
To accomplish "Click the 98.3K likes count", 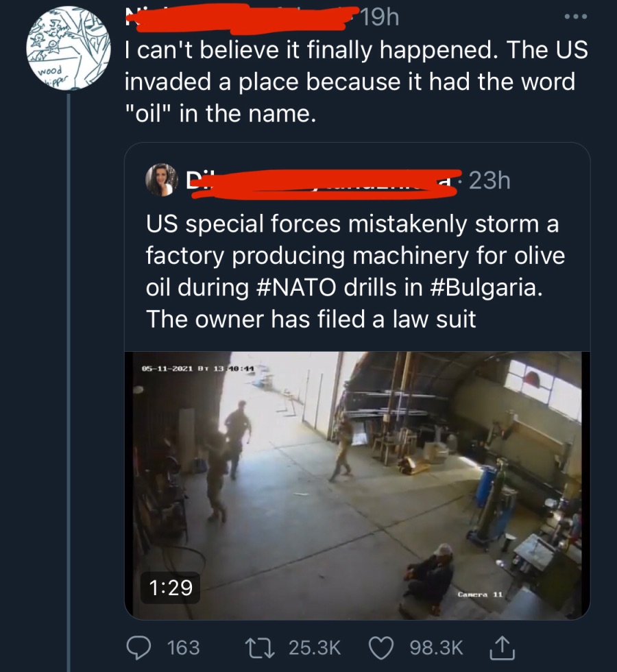I will [x=435, y=647].
